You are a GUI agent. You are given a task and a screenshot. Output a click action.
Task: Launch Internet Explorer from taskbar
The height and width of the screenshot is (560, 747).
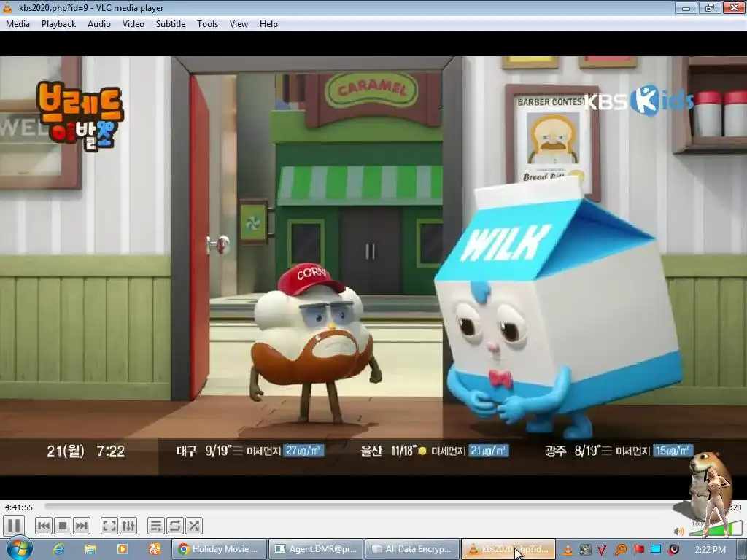click(x=58, y=550)
